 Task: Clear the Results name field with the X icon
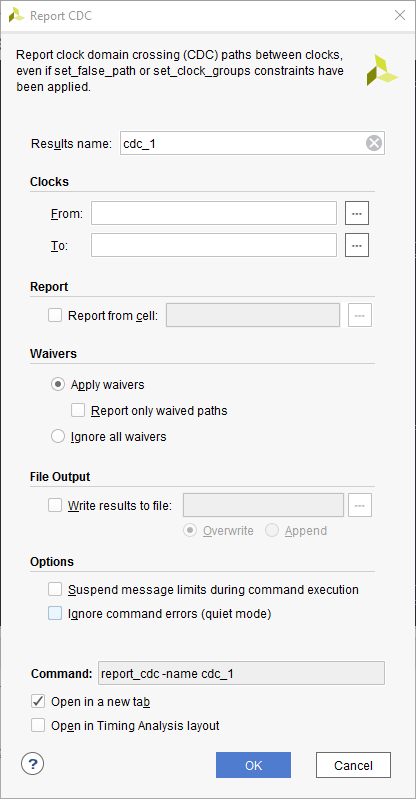pos(374,144)
